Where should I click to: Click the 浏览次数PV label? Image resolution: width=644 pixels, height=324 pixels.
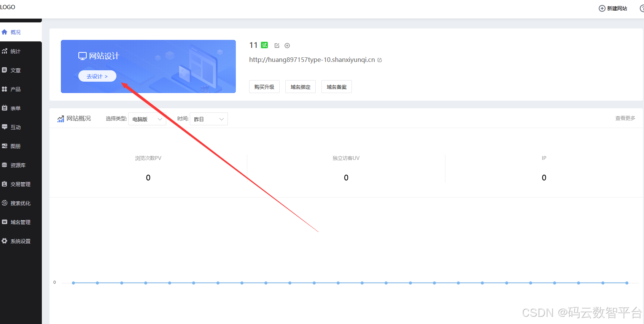[148, 158]
